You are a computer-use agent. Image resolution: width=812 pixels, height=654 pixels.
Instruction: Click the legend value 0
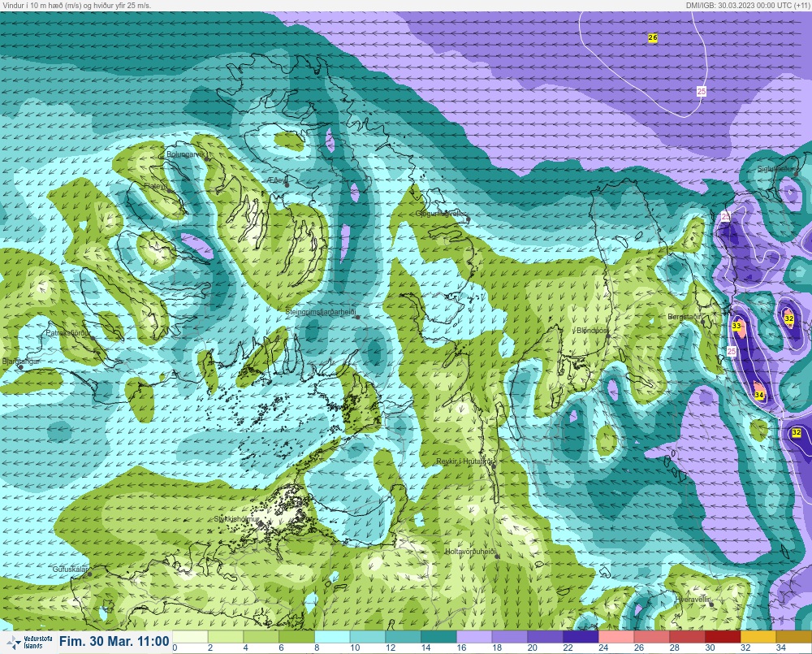pos(175,648)
